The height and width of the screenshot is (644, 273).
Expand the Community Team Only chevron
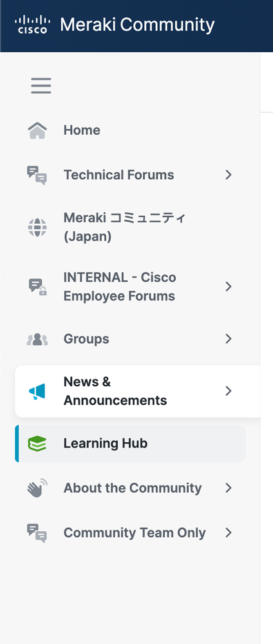229,532
